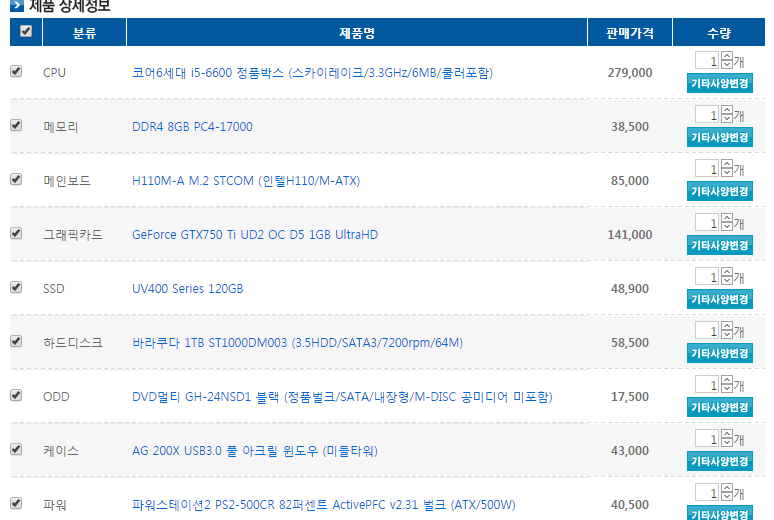774x520 pixels.
Task: Select the 17,500 price in ODD row
Action: (x=630, y=397)
